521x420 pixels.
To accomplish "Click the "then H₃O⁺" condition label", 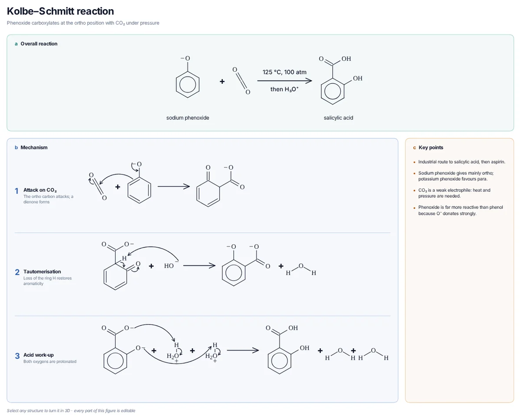I will pyautogui.click(x=284, y=89).
